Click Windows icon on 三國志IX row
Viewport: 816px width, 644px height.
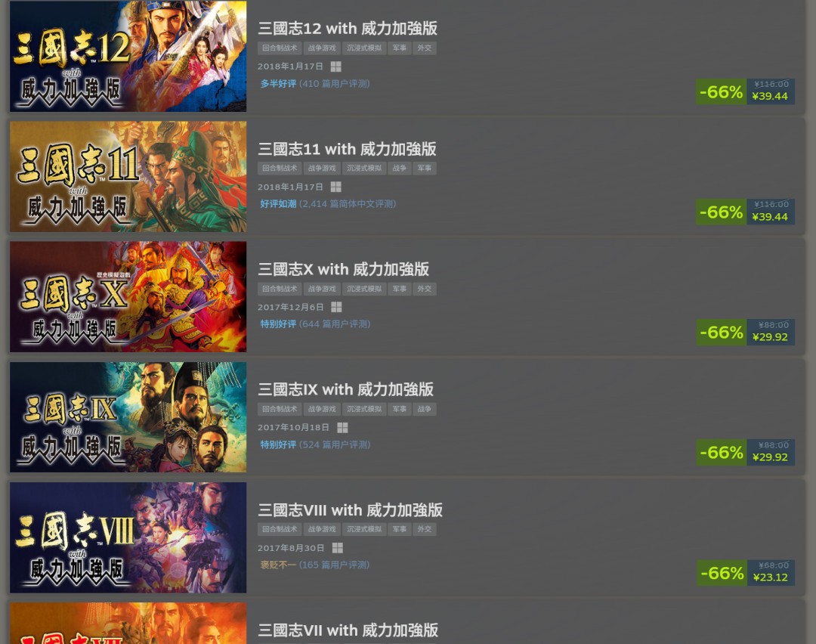(342, 427)
